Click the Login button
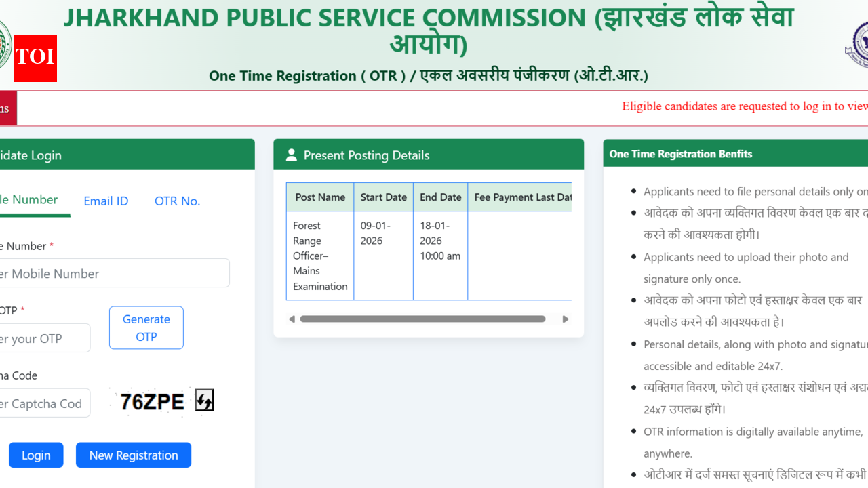This screenshot has height=488, width=868. (x=36, y=455)
